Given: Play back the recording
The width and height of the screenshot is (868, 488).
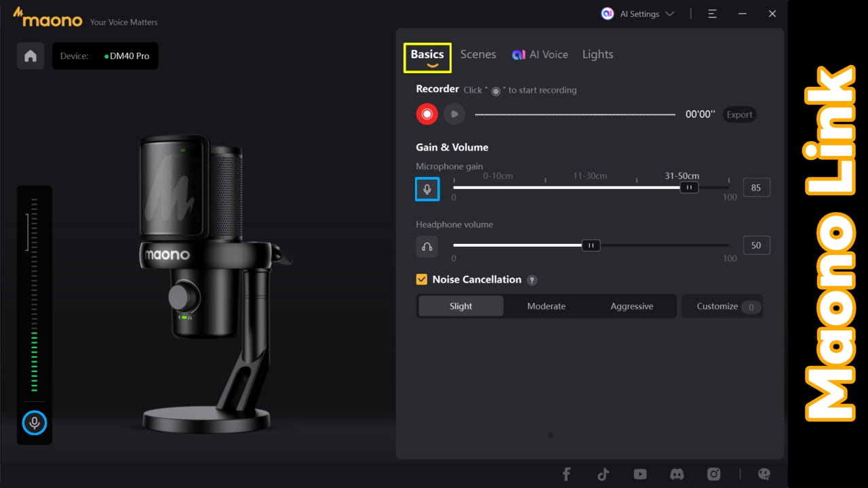Looking at the screenshot, I should (x=454, y=114).
